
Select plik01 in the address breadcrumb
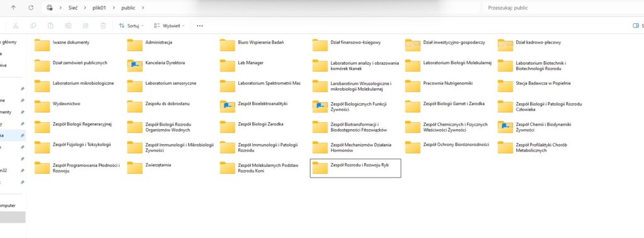coord(99,8)
